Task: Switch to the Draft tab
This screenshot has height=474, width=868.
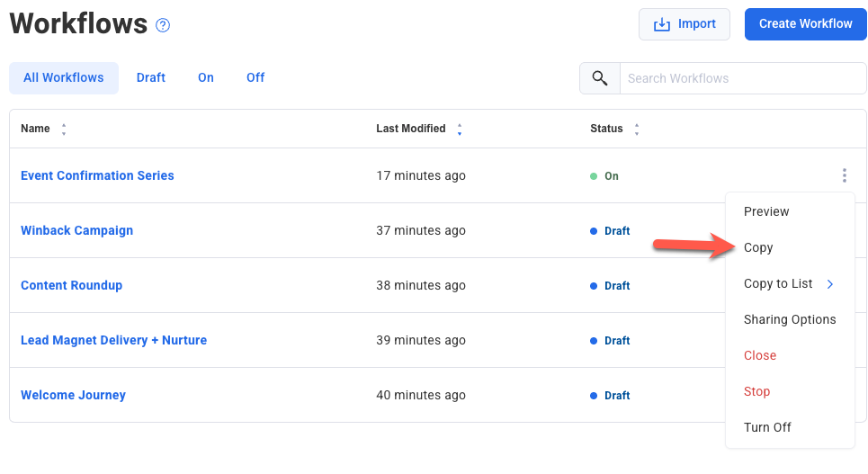Action: point(151,78)
